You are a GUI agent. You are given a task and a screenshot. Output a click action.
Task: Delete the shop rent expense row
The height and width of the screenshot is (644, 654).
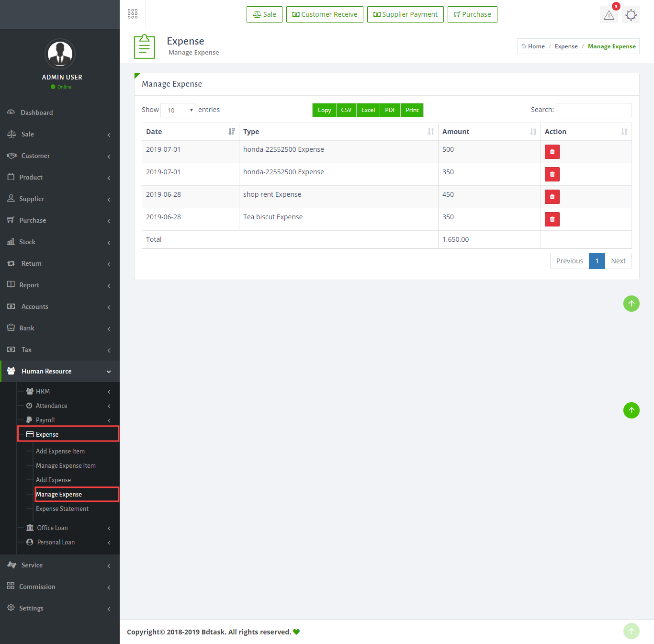coord(552,197)
